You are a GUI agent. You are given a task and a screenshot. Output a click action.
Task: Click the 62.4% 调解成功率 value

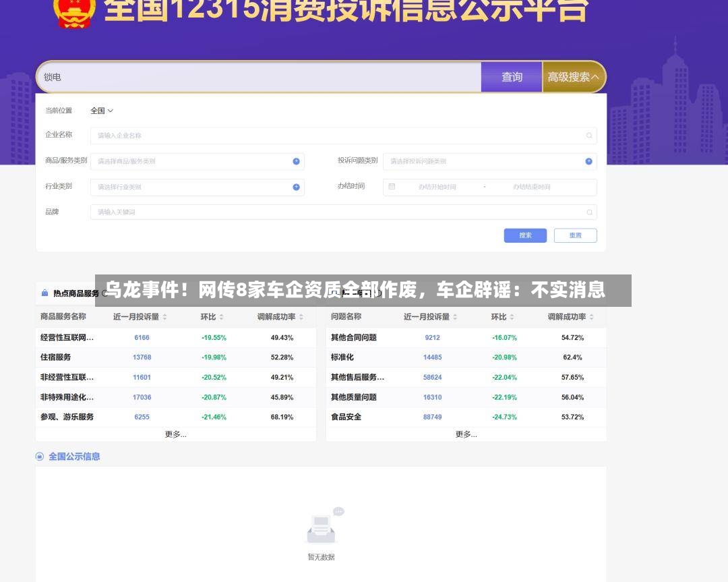pyautogui.click(x=572, y=357)
